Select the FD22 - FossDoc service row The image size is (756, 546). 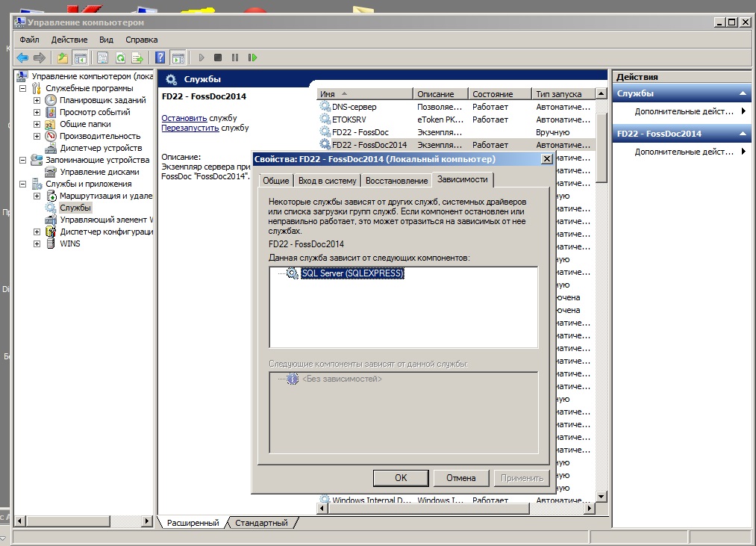[x=457, y=132]
